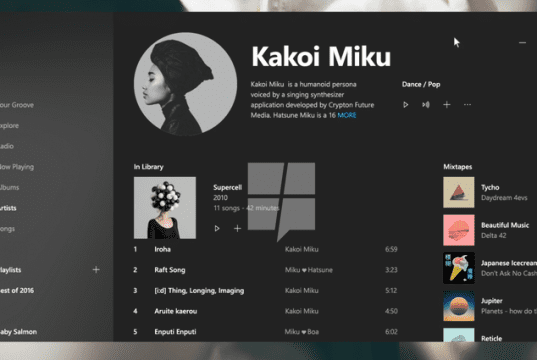Viewport: 537px width, 360px height.
Task: Select track 2 Raft Song
Action: pos(170,270)
